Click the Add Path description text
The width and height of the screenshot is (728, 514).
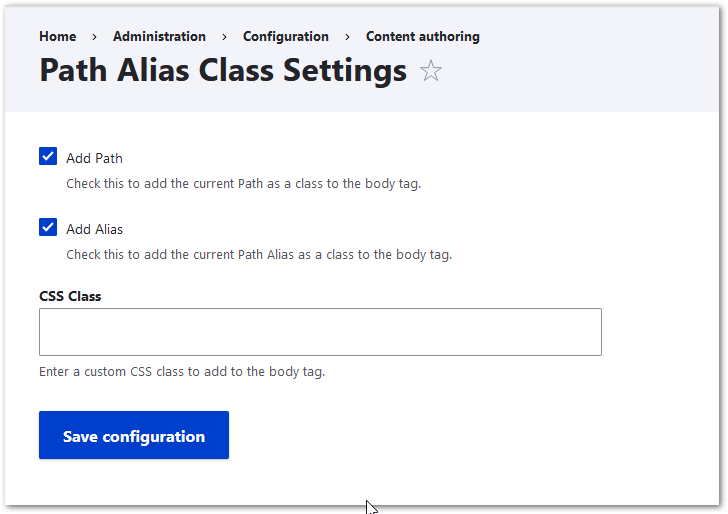243,184
